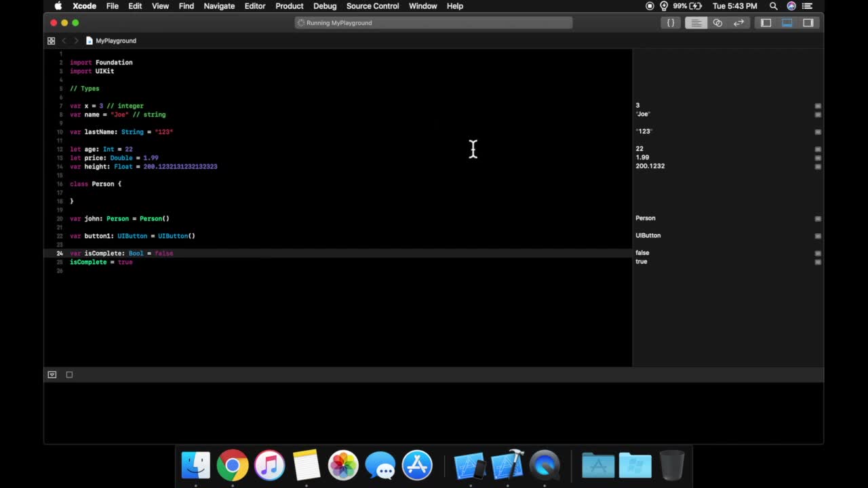Hide the debug area with the toggle
This screenshot has height=488, width=868.
52,374
